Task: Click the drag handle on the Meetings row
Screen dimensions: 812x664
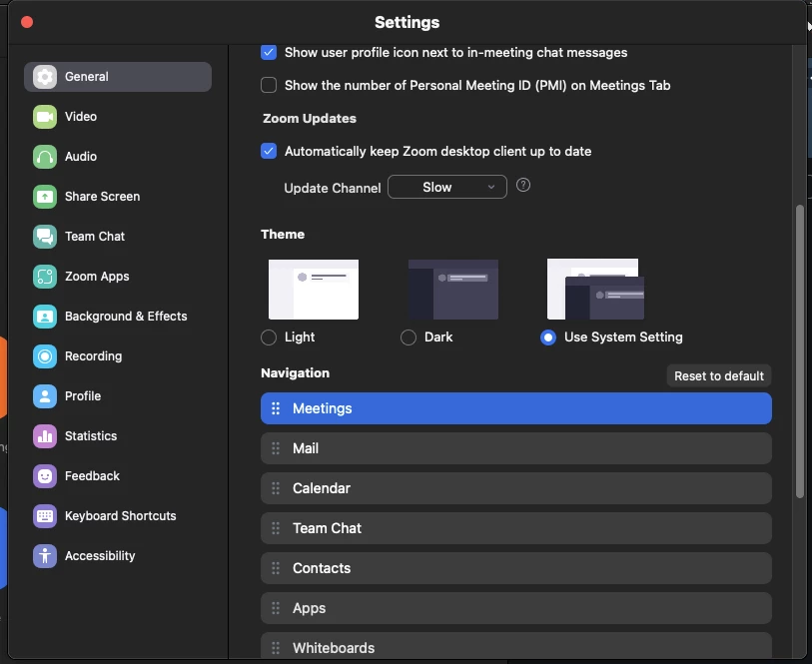Action: pos(276,408)
